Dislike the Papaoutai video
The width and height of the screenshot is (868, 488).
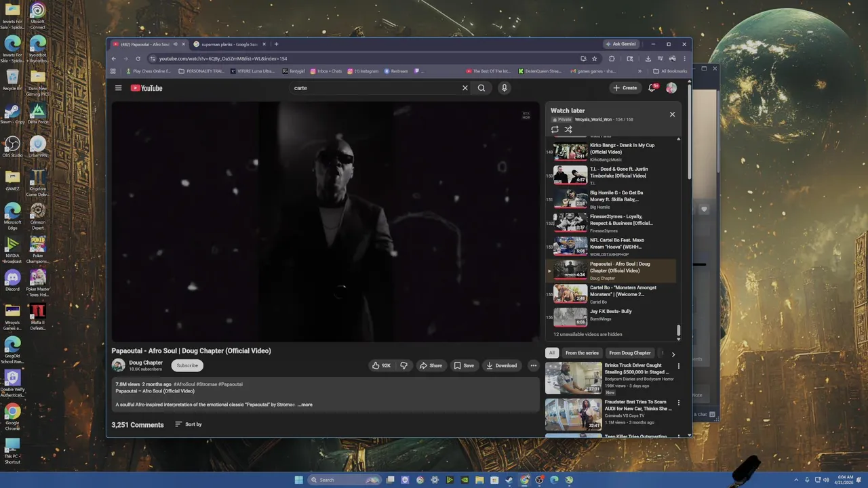(x=403, y=365)
